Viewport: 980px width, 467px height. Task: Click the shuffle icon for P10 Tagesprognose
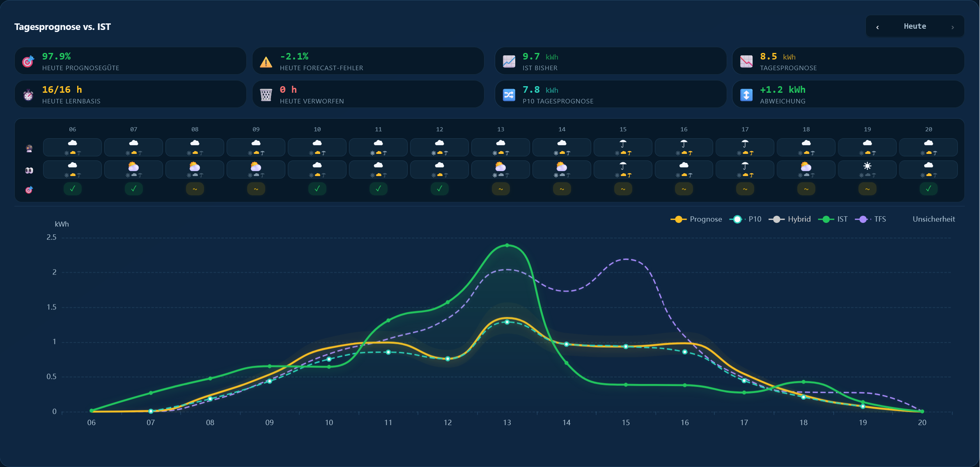pyautogui.click(x=509, y=95)
